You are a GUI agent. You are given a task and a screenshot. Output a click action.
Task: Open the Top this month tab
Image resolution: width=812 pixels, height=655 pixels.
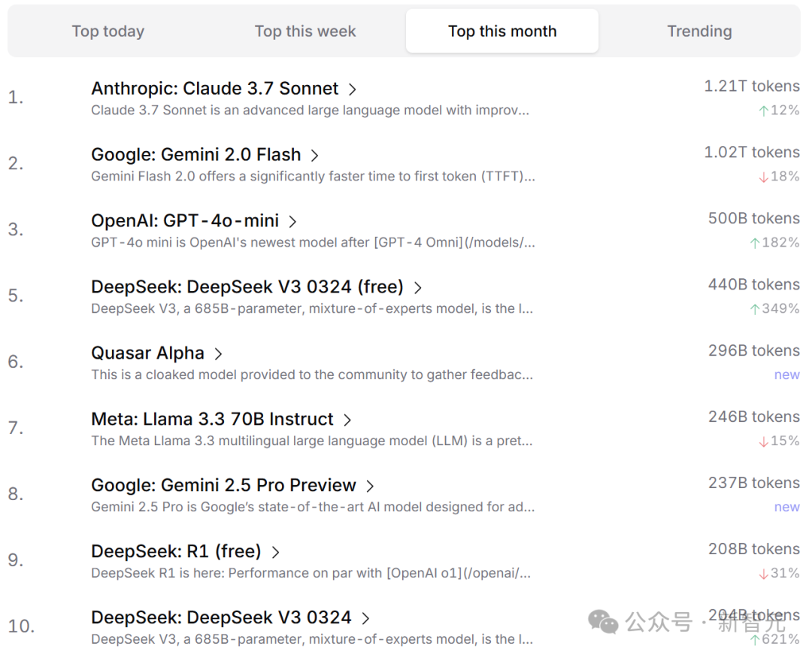tap(502, 32)
